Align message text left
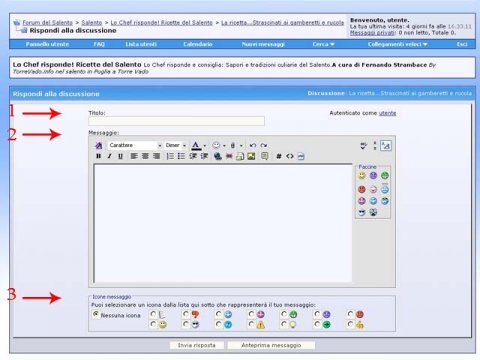This screenshot has width=480, height=360. click(134, 156)
